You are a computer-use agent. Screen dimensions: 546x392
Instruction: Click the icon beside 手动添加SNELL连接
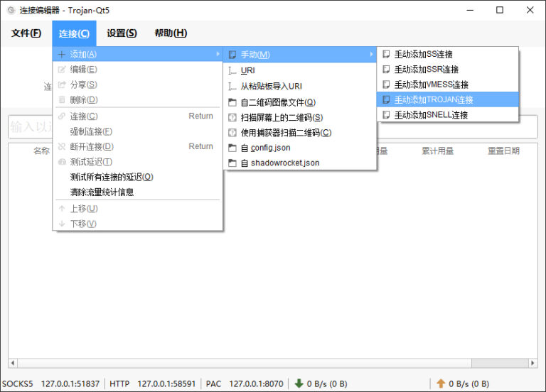click(386, 114)
